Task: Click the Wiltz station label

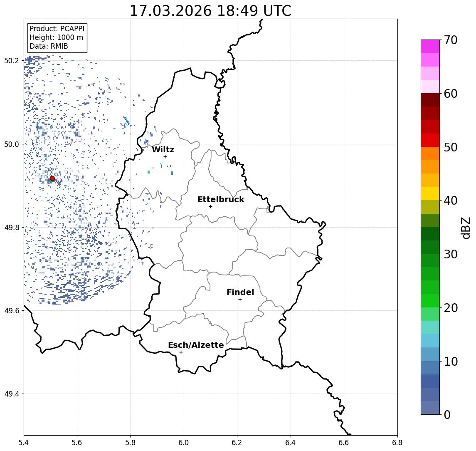Action: [163, 149]
